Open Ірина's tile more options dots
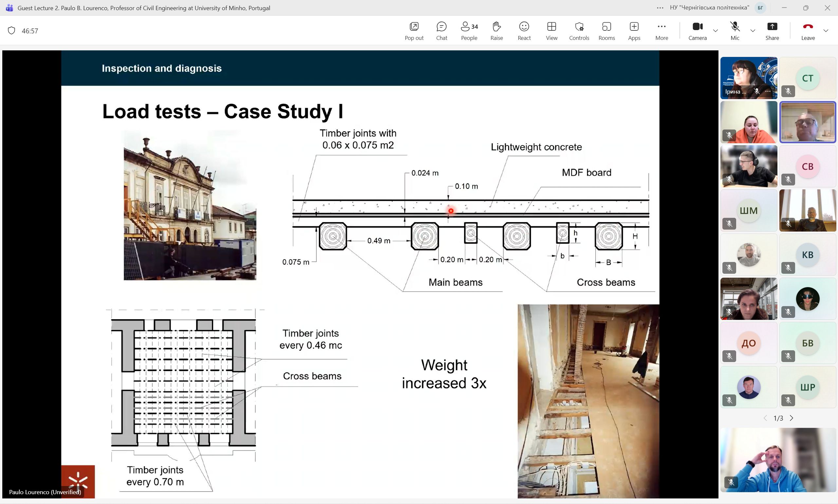 coord(768,91)
